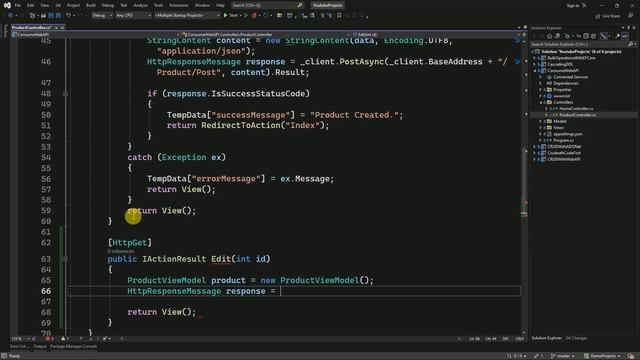Open the Help menu

pos(220,5)
